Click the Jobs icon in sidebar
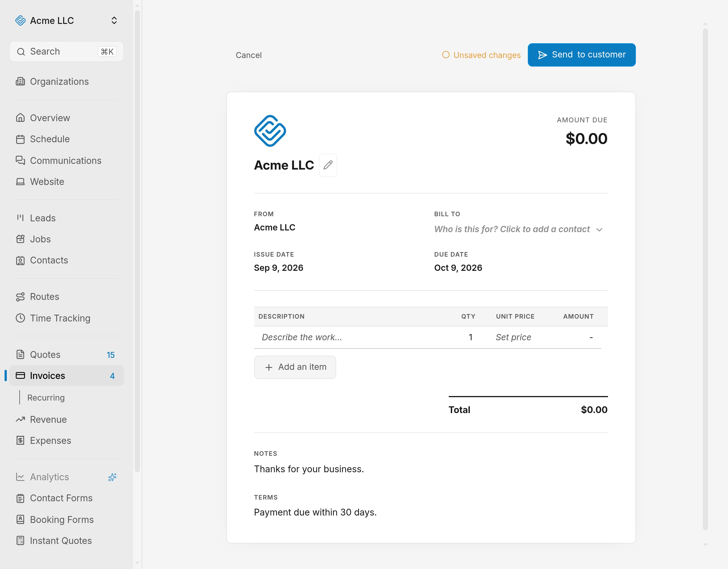Screen dimensions: 728x569 click(20, 239)
